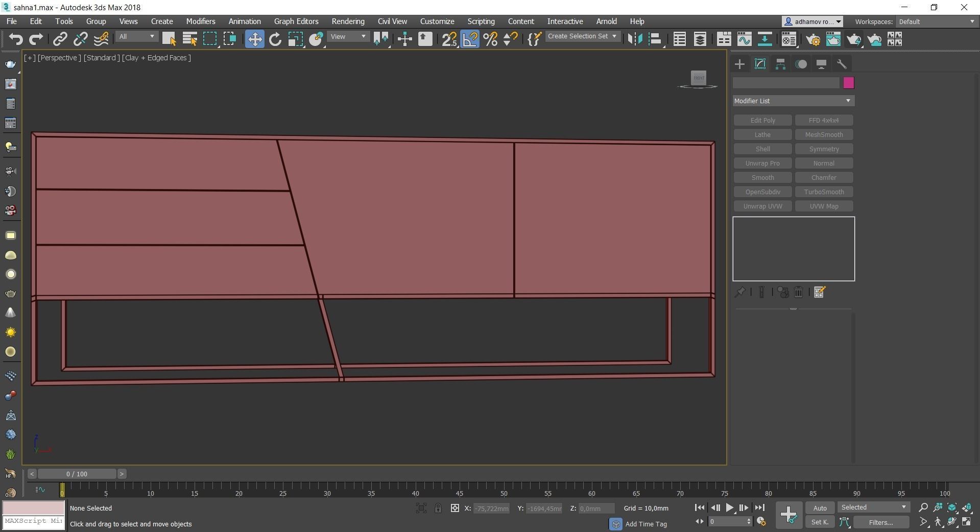This screenshot has width=980, height=532.
Task: Toggle Window/Crossing selection mode
Action: (230, 39)
